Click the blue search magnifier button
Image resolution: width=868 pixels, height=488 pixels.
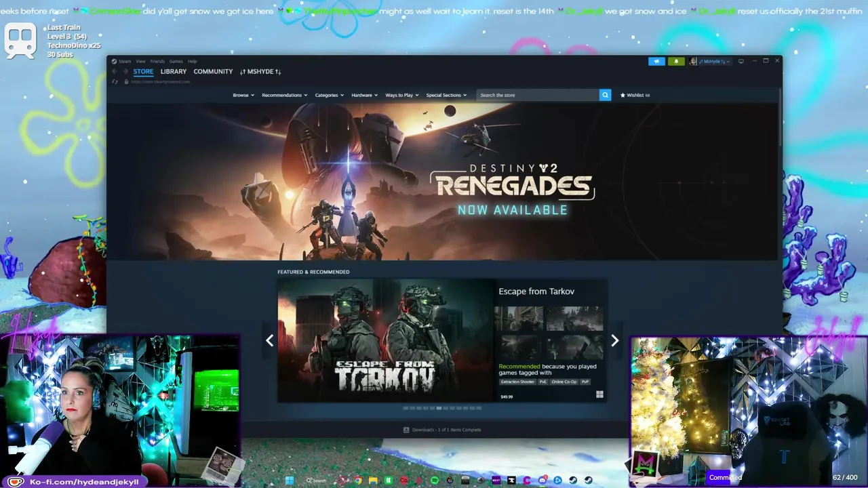[605, 95]
